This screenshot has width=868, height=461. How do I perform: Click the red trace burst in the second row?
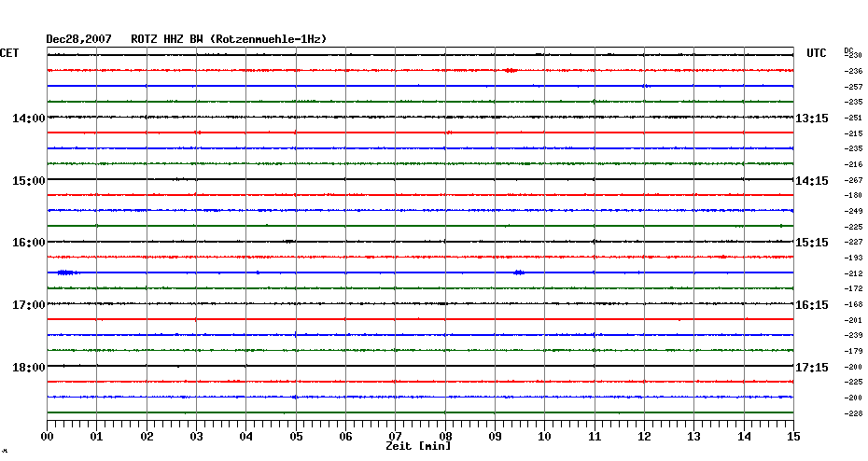pos(511,70)
